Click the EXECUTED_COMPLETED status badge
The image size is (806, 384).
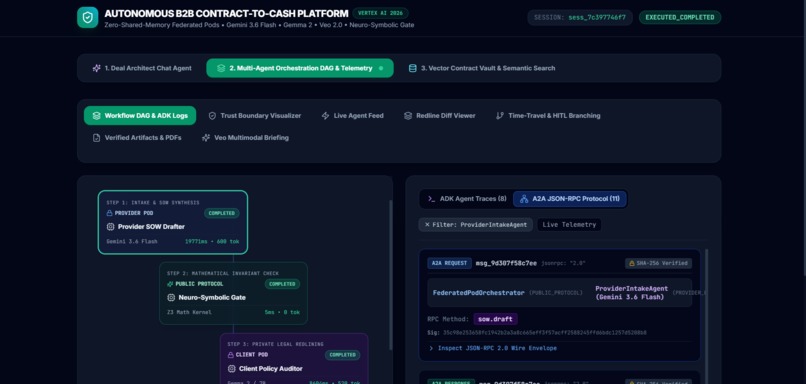(x=680, y=17)
